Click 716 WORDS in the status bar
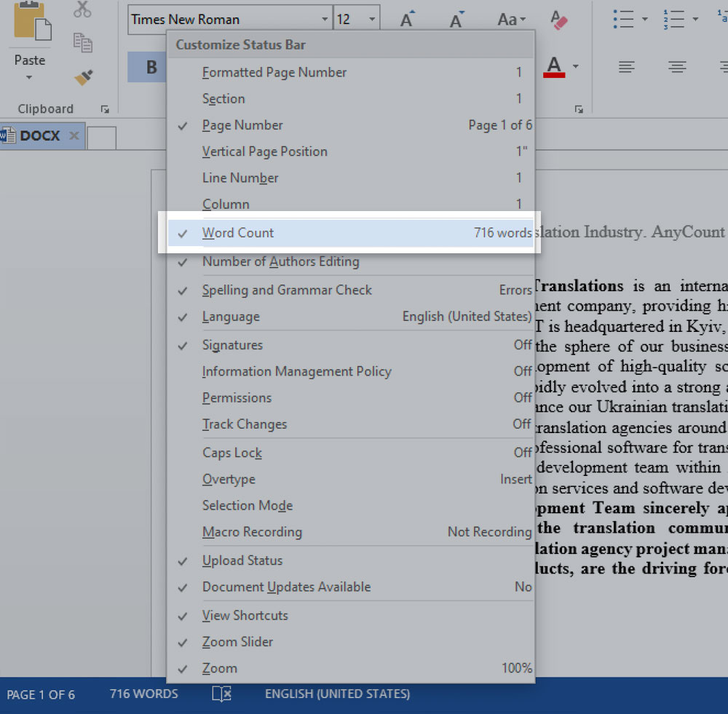Viewport: 728px width, 714px height. 143,694
